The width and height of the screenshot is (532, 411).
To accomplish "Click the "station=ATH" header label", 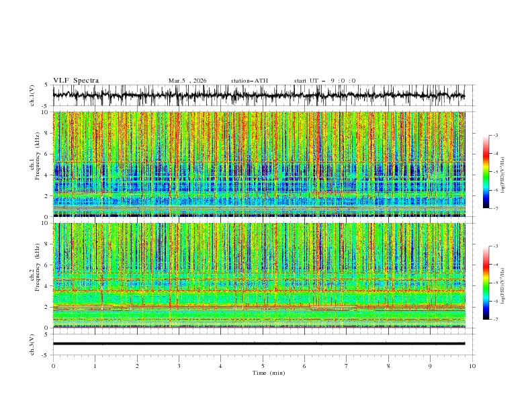I will 249,81.
